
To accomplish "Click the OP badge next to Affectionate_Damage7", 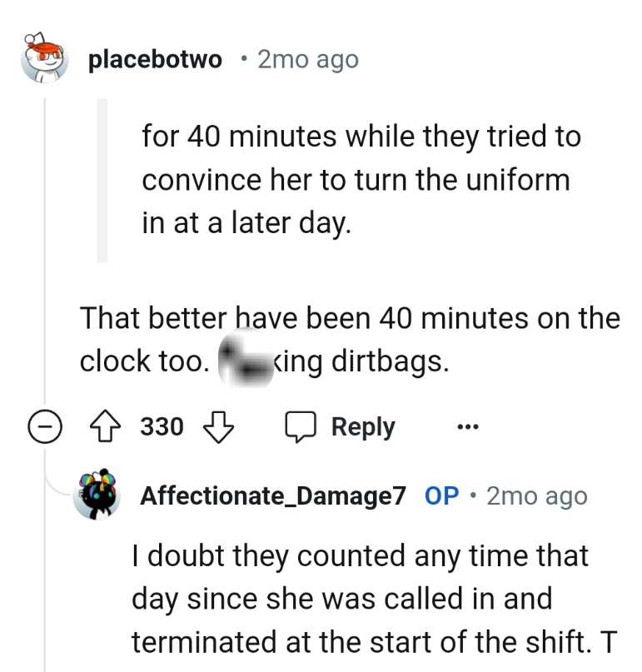I will (x=442, y=495).
